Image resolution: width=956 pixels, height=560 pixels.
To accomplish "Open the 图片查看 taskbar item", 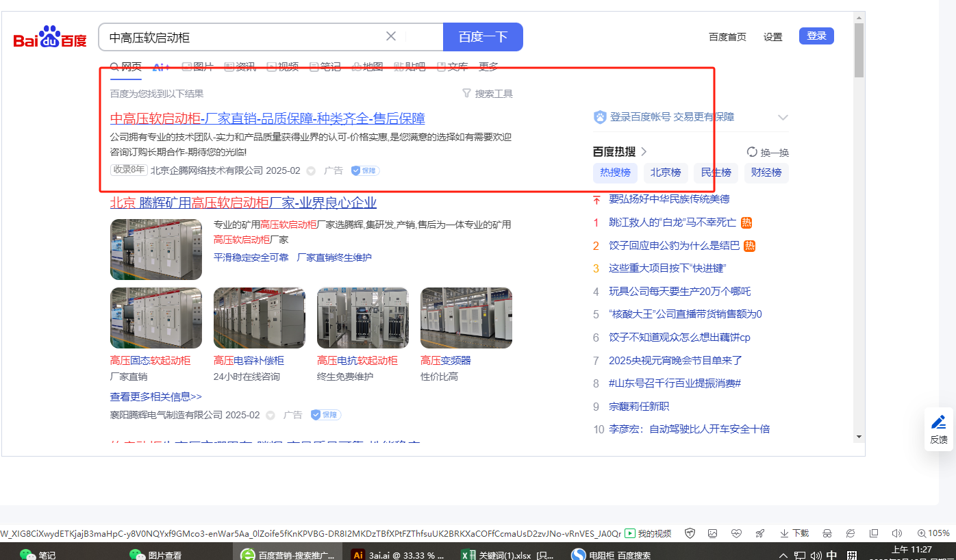I will tap(156, 554).
